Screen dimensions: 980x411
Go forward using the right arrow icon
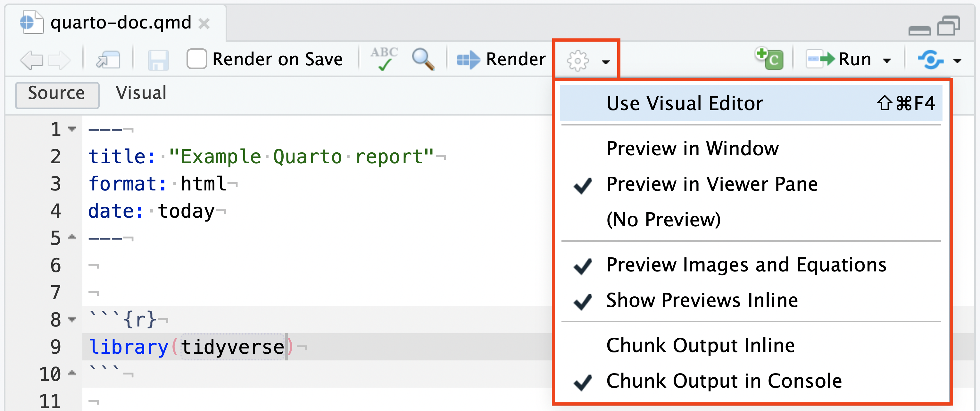[x=59, y=60]
